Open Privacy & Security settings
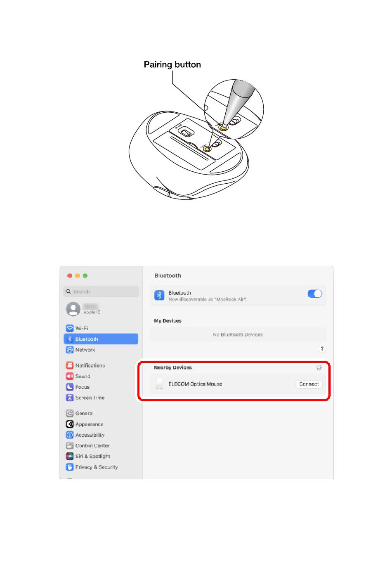 [101, 467]
